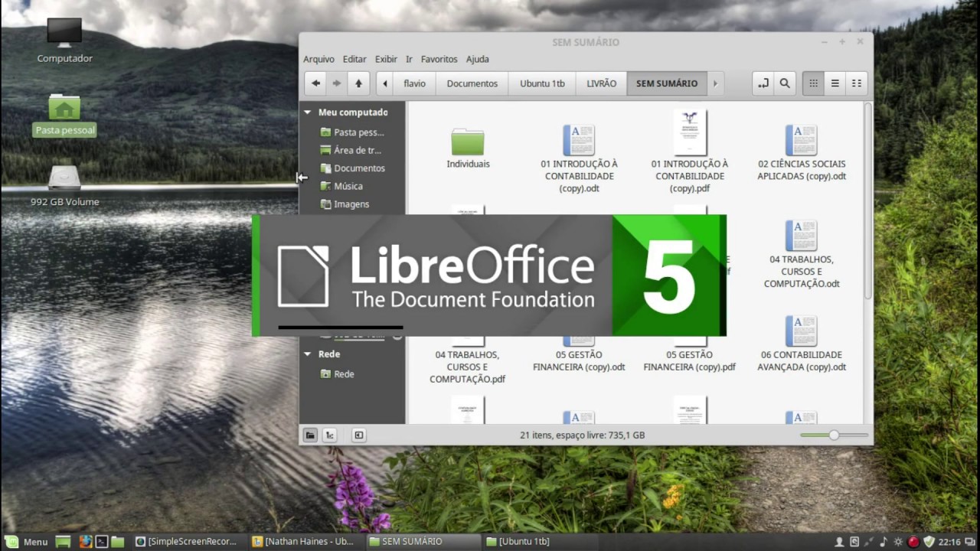Viewport: 980px width, 551px height.
Task: Open the clock showing 22:16
Action: (949, 542)
